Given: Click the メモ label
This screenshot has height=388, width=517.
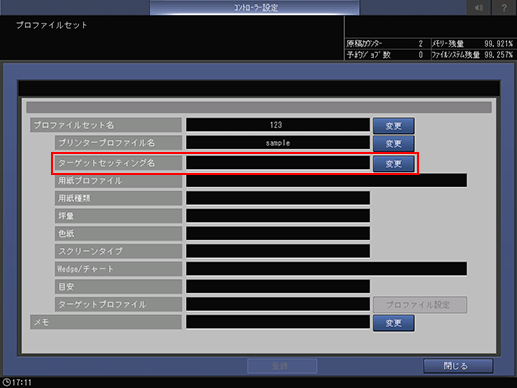Looking at the screenshot, I should (x=106, y=322).
